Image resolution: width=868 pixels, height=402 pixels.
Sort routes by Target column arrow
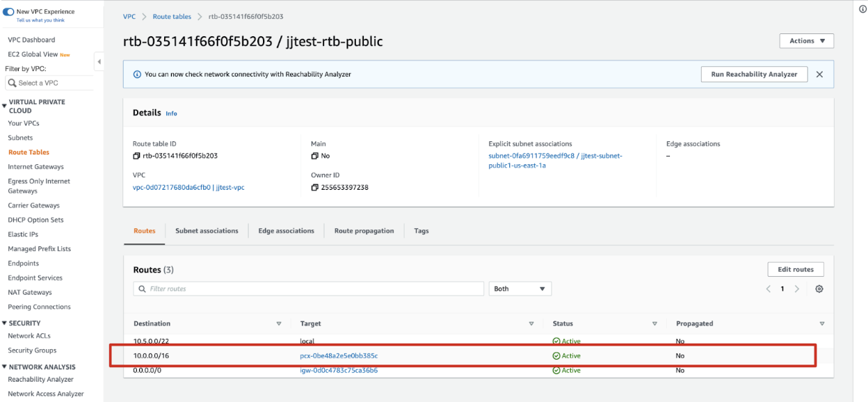(531, 323)
